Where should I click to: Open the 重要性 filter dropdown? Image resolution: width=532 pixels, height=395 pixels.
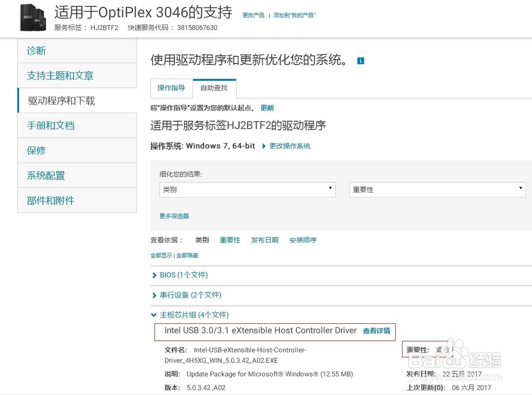click(x=437, y=190)
